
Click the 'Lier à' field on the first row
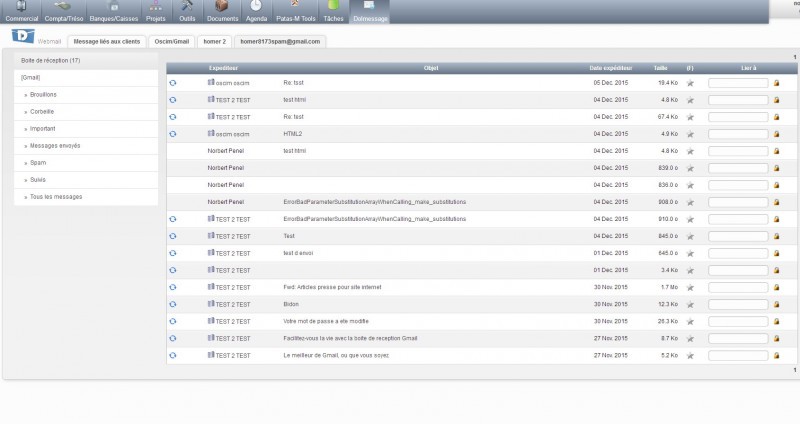(738, 83)
